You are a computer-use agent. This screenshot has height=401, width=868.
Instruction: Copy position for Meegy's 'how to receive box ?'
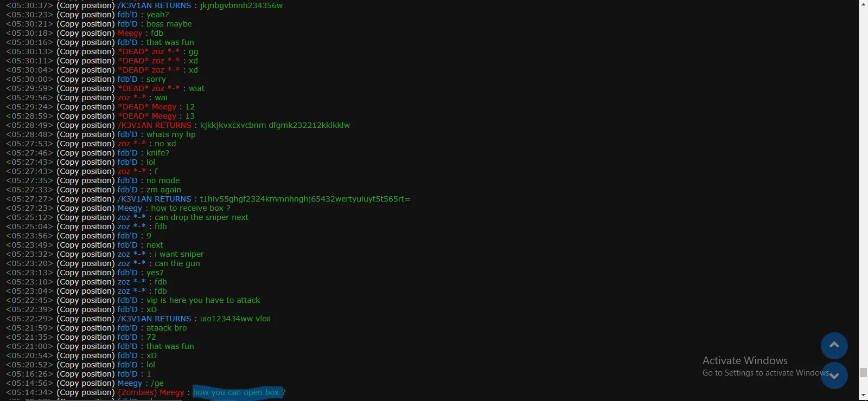(x=86, y=208)
